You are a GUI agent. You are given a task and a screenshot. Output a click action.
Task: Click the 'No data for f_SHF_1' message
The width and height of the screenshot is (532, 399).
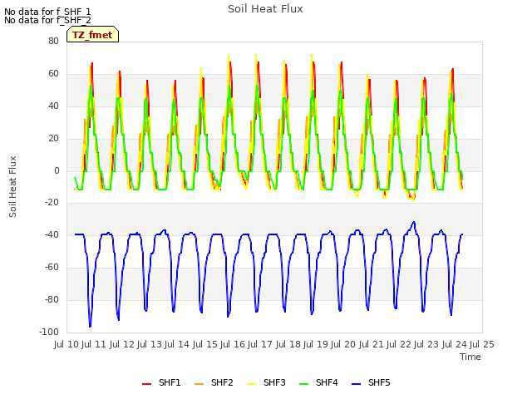click(x=47, y=12)
